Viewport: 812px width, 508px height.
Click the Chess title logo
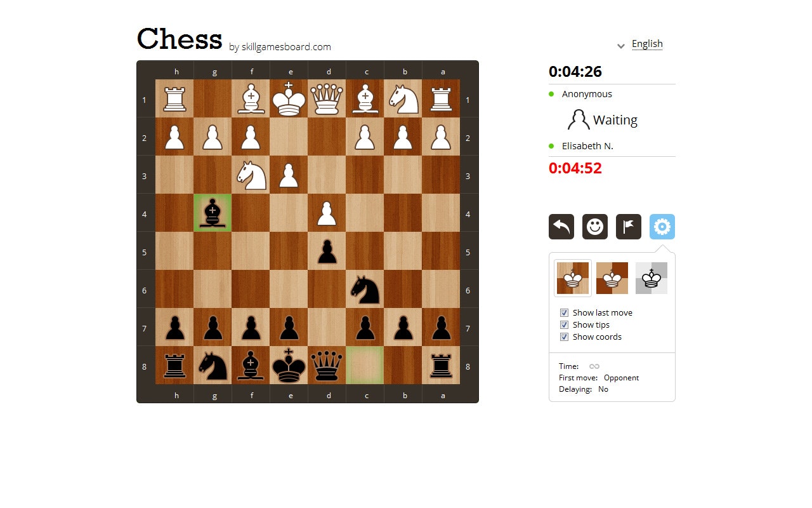coord(180,39)
